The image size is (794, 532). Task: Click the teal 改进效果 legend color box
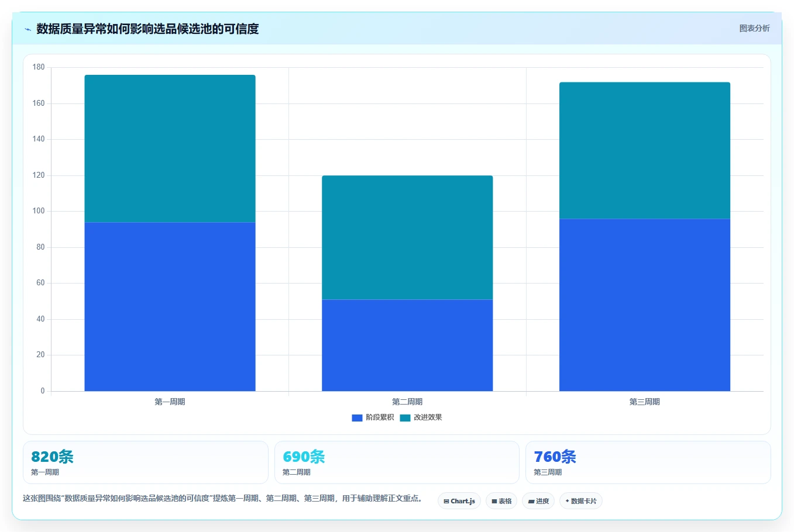(x=405, y=417)
